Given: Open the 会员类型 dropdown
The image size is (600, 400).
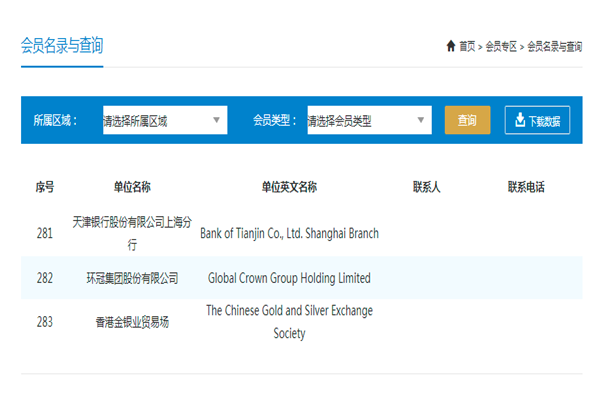Looking at the screenshot, I should tap(369, 120).
